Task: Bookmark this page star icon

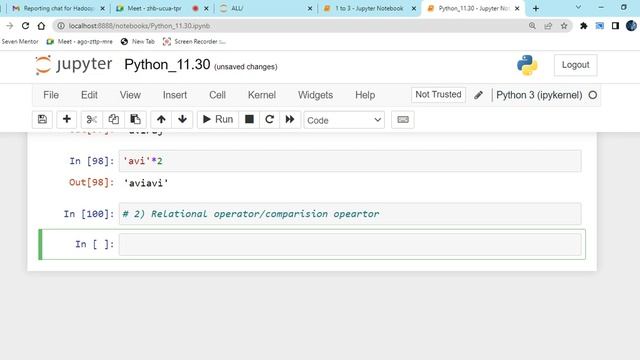Action: [564, 26]
